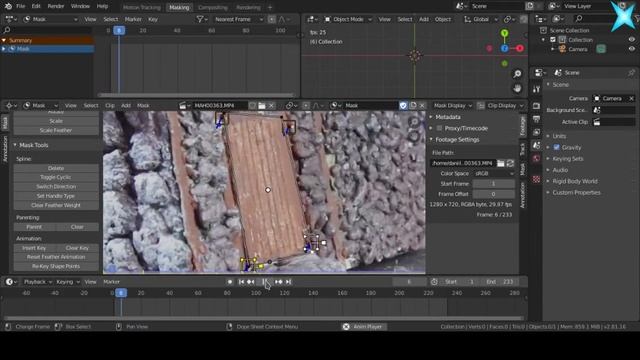Open the Nearest Frame dropdown
Viewport: 640px width, 360px height.
238,19
